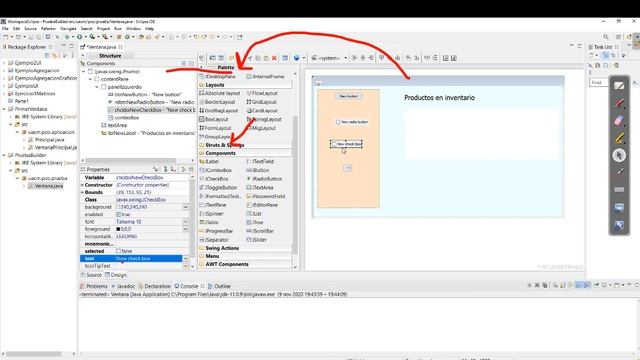The image size is (640, 360).
Task: Expand the Menu palette category
Action: (x=212, y=256)
